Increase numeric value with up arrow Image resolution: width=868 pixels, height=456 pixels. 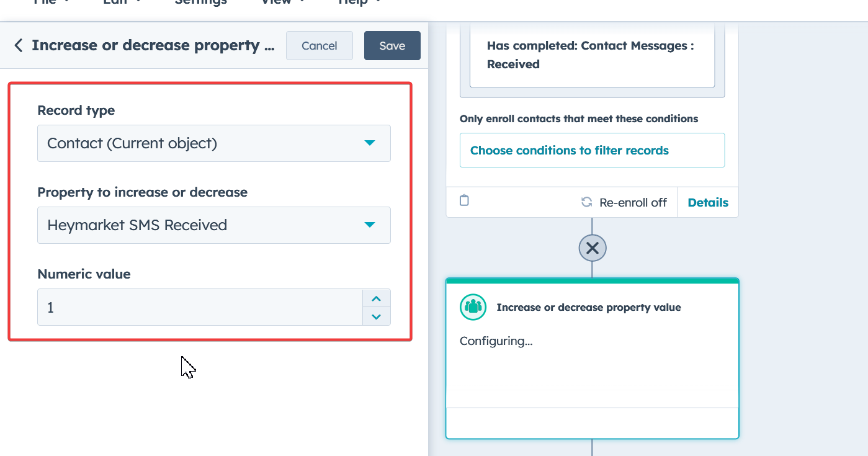[x=376, y=298]
